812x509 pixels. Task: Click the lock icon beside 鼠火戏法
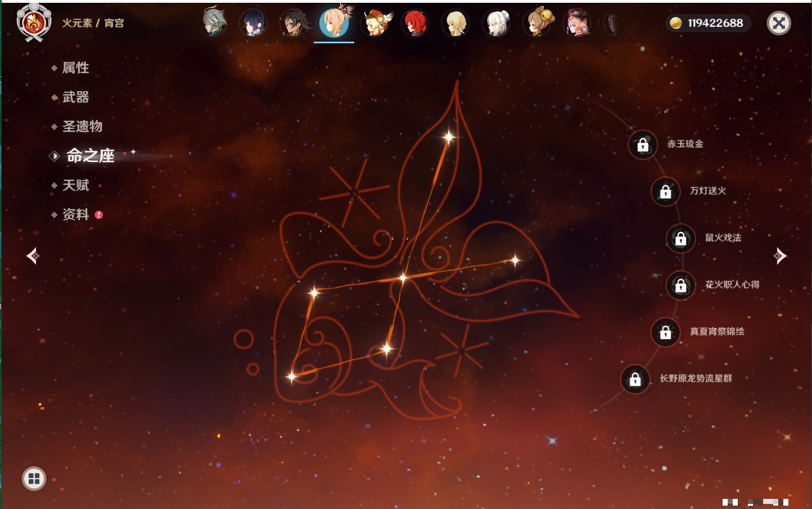681,238
